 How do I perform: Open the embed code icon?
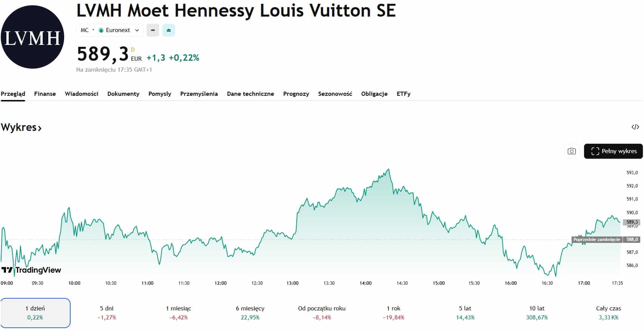pyautogui.click(x=635, y=127)
